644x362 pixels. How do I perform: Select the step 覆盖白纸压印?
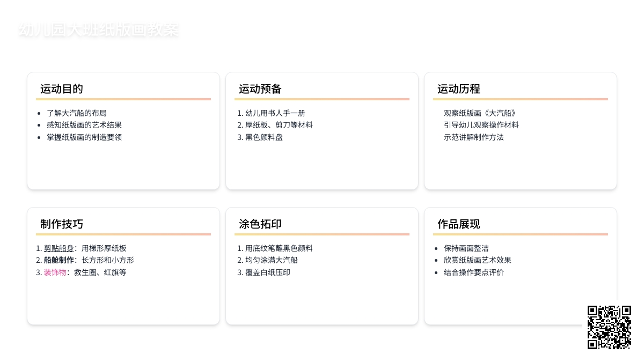click(268, 272)
